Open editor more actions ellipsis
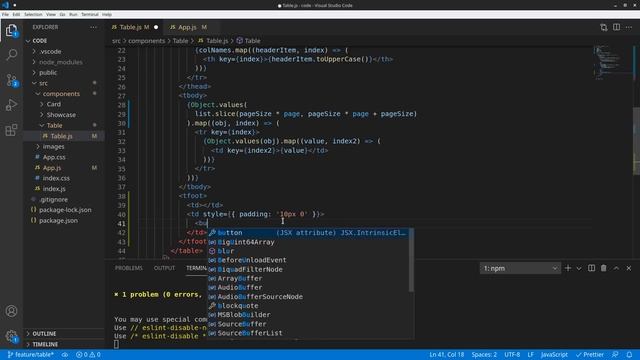This screenshot has height=360, width=640. 629,27
